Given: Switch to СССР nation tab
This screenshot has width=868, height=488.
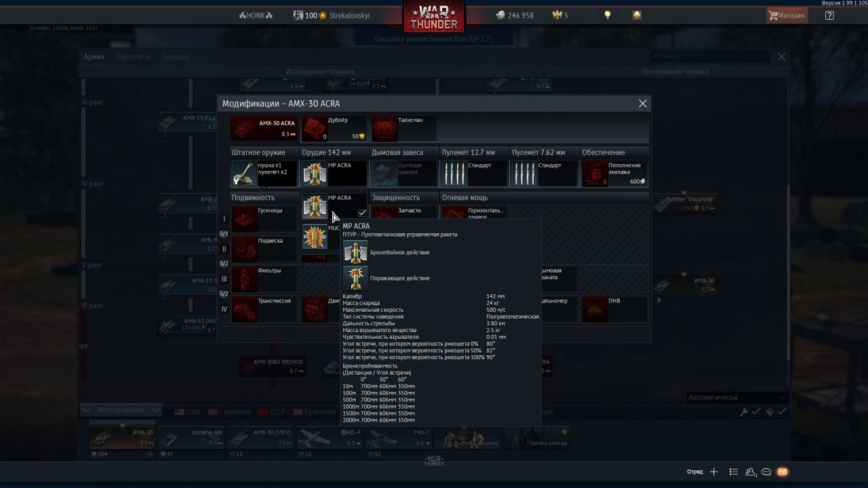Looking at the screenshot, I should click(x=273, y=411).
